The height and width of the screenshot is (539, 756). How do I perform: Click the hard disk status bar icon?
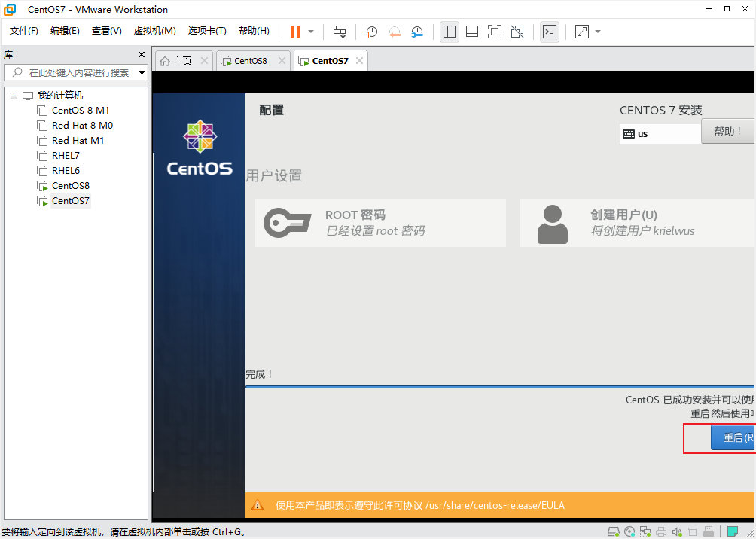point(613,532)
